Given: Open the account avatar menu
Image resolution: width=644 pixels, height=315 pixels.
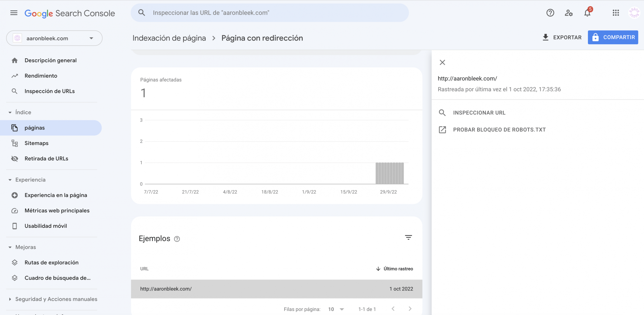Looking at the screenshot, I should [x=634, y=13].
